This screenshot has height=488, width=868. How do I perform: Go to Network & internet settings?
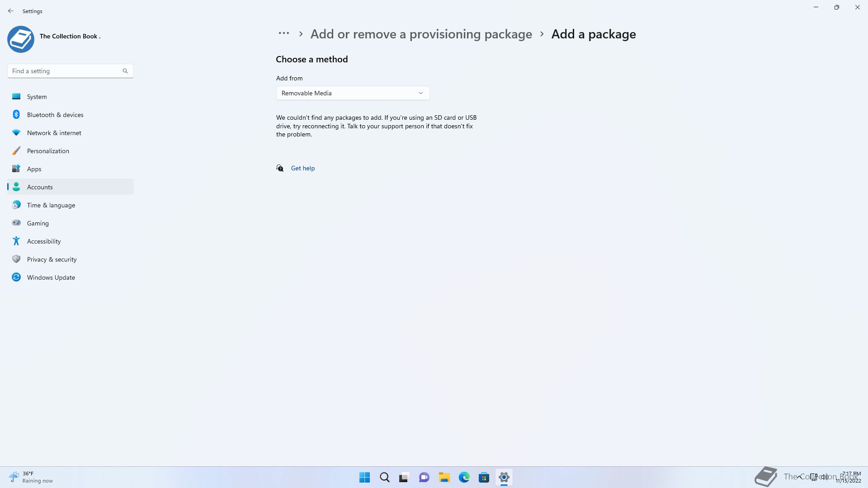[x=71, y=133]
